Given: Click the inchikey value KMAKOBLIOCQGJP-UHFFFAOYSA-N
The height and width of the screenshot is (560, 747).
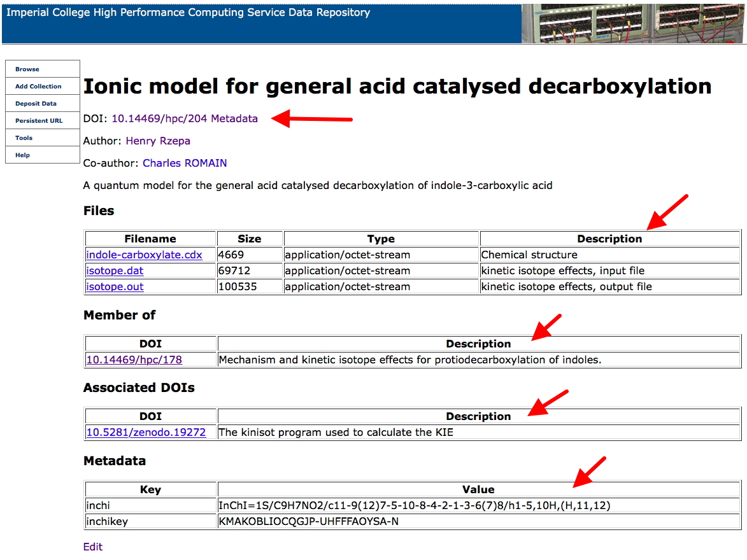Looking at the screenshot, I should [x=309, y=521].
